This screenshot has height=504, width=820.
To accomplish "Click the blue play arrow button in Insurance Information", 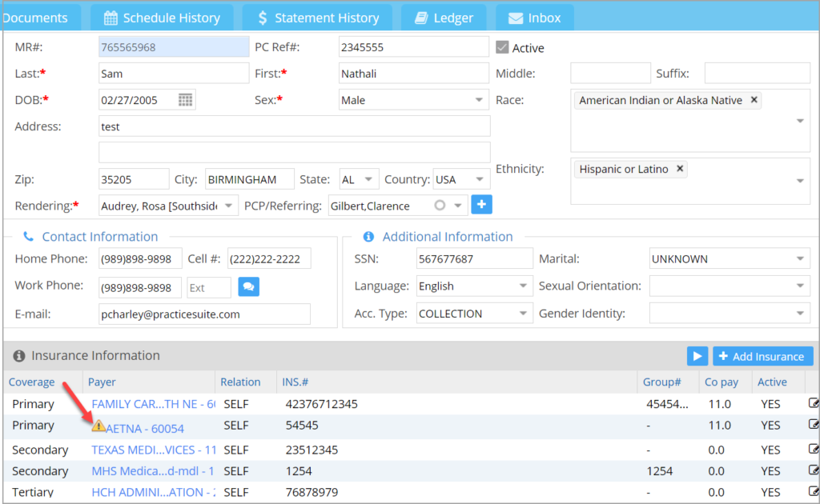I will 697,356.
